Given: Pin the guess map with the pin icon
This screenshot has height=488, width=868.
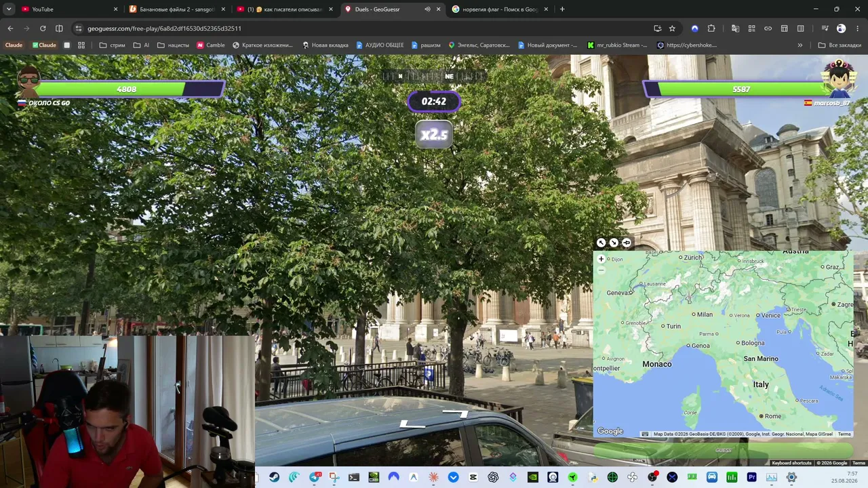Looking at the screenshot, I should click(627, 243).
